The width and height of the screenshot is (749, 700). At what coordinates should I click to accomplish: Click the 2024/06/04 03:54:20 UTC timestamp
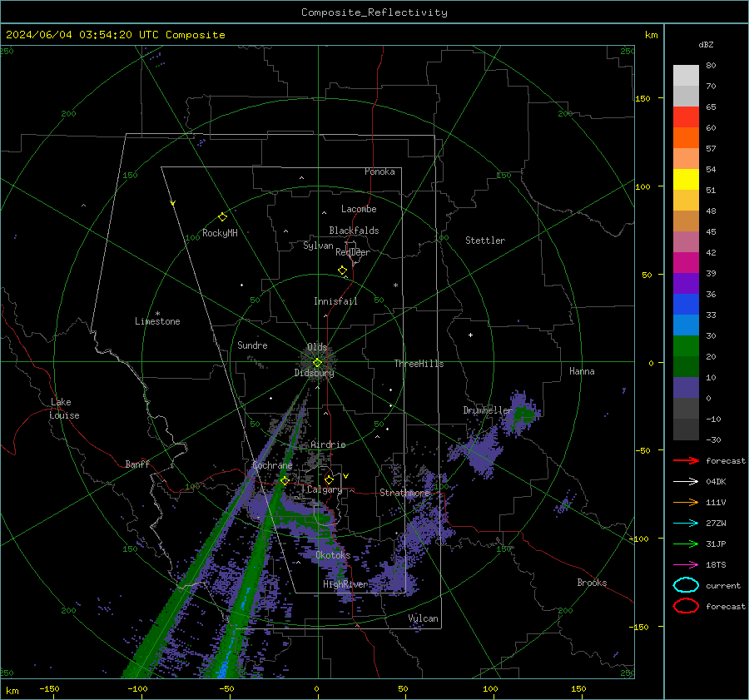[x=82, y=35]
